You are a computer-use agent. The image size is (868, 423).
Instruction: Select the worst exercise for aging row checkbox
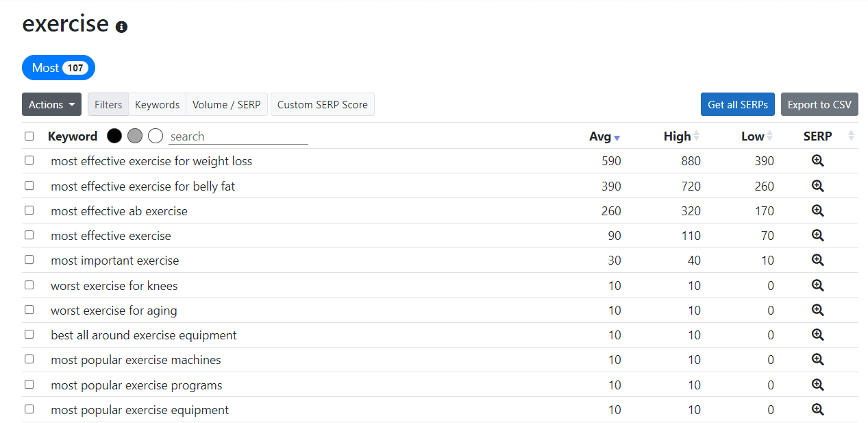point(29,310)
